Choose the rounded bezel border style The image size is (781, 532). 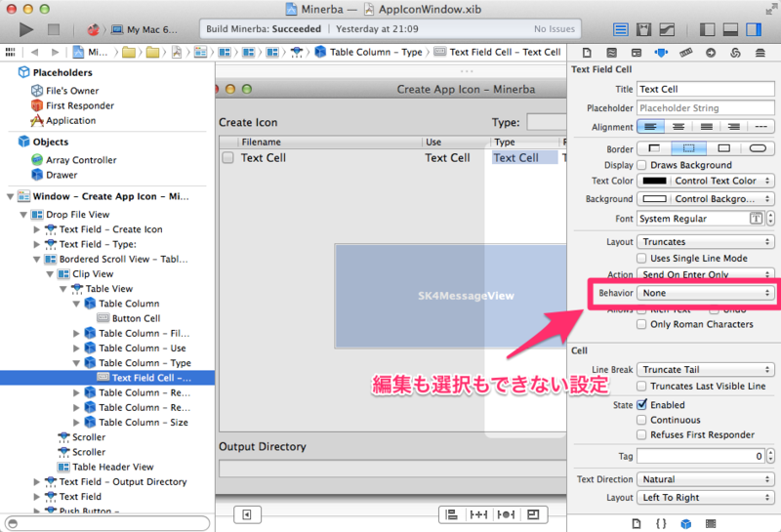pos(758,148)
